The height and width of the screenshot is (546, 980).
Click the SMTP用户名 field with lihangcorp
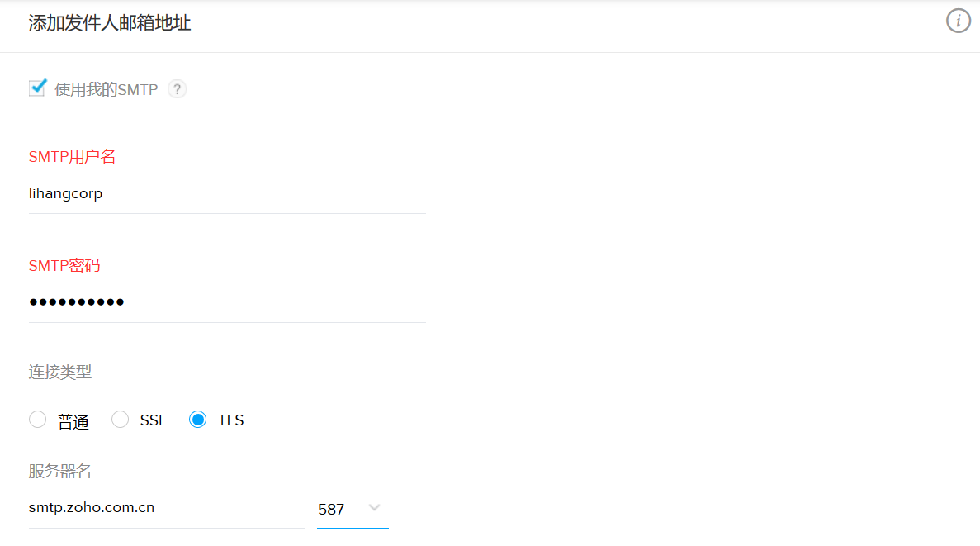[x=227, y=194]
